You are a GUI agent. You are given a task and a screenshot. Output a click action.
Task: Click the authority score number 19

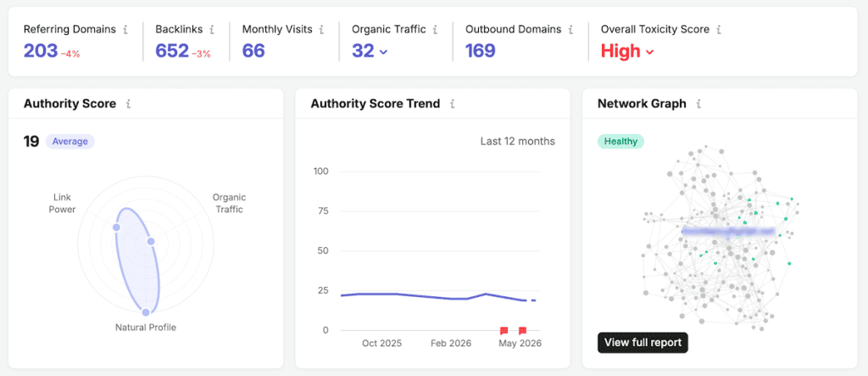(x=31, y=142)
